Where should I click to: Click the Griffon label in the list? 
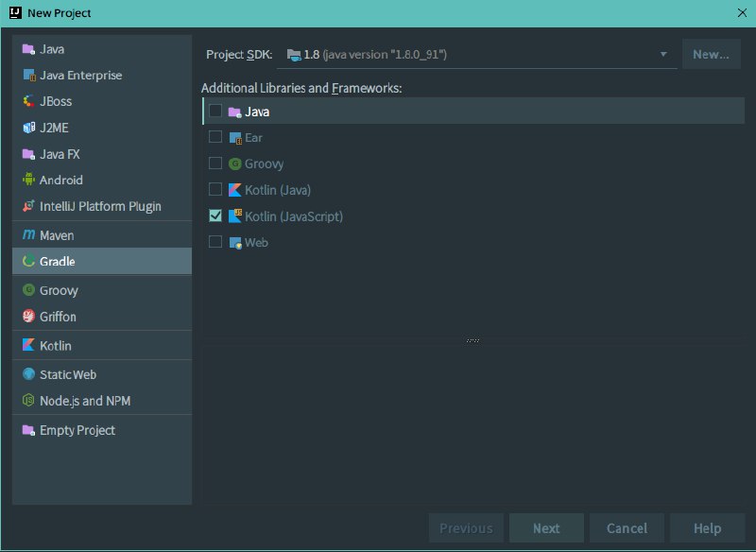(x=58, y=317)
